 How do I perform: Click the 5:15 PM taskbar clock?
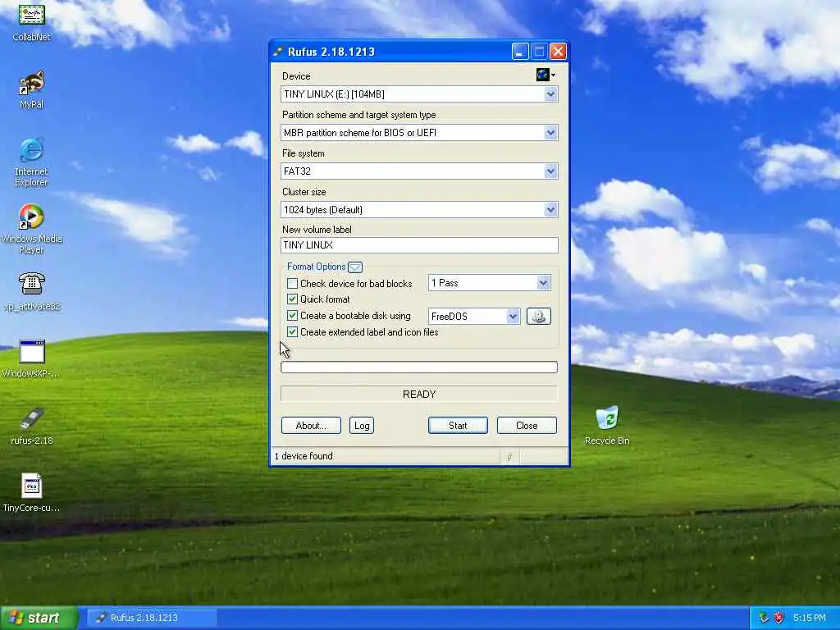click(810, 618)
